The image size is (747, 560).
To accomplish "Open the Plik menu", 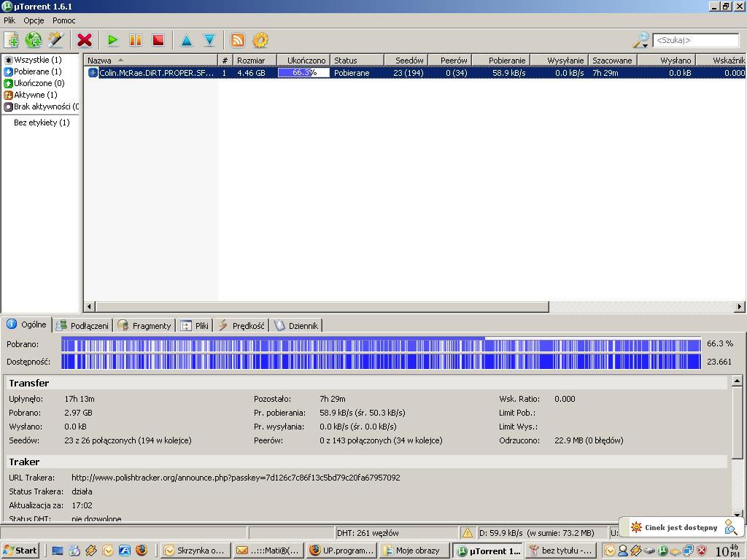I will [x=9, y=20].
